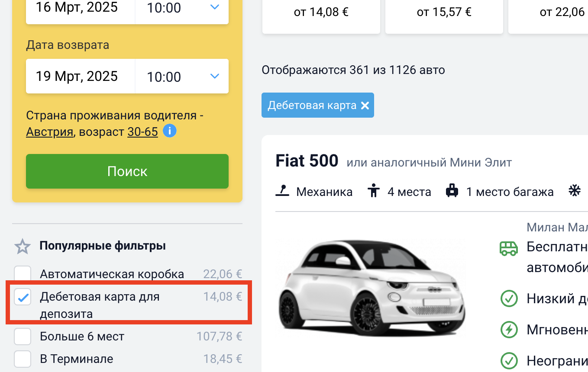Tick the Больше 6 мест checkbox

(23, 337)
